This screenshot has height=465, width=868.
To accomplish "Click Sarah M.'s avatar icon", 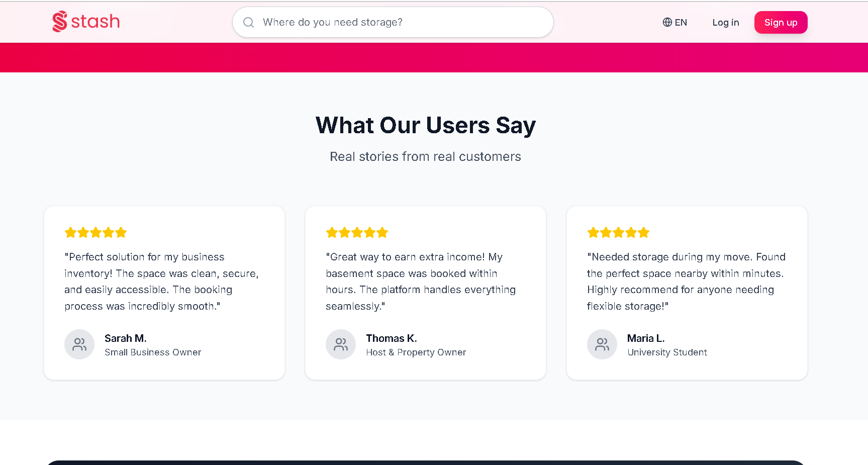I will (x=79, y=344).
